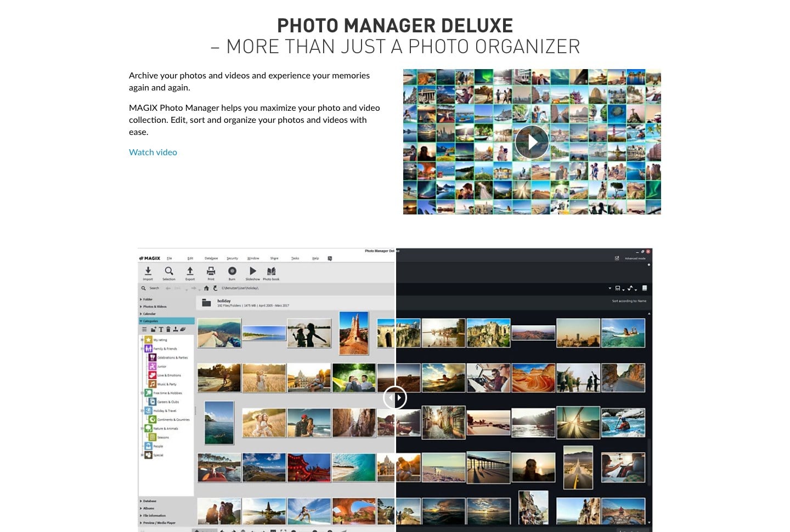790x532 pixels.
Task: Expand the File information panel
Action: coord(153,516)
